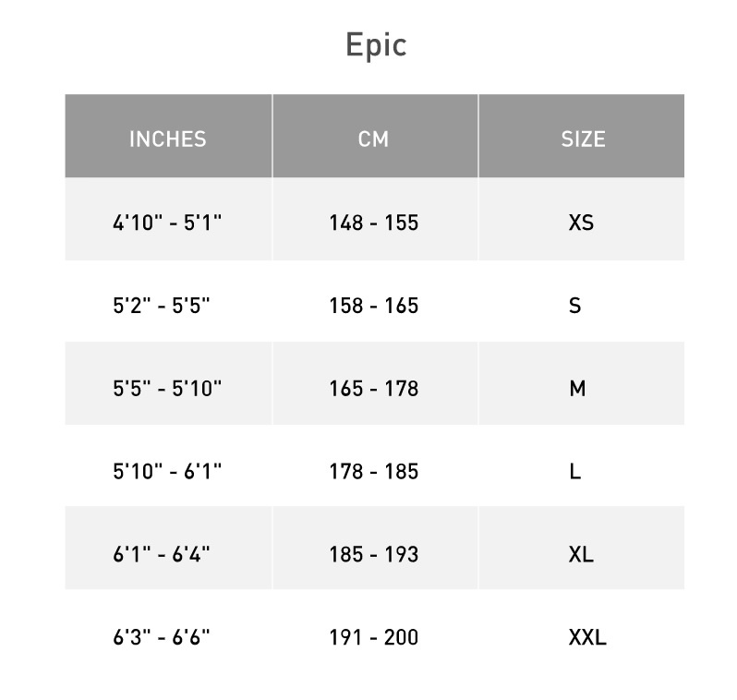Screen dimensions: 737x700
Task: Select the INCHES column header
Action: tap(167, 139)
